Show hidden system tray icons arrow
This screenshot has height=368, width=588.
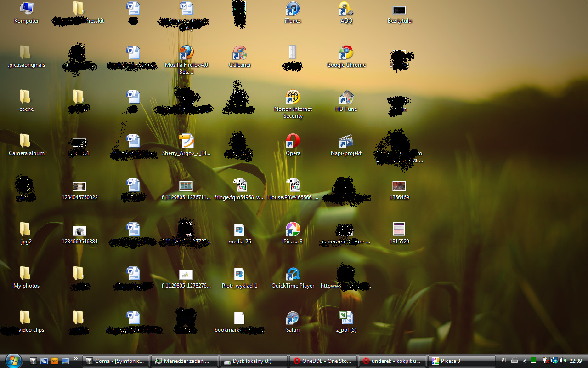point(525,361)
